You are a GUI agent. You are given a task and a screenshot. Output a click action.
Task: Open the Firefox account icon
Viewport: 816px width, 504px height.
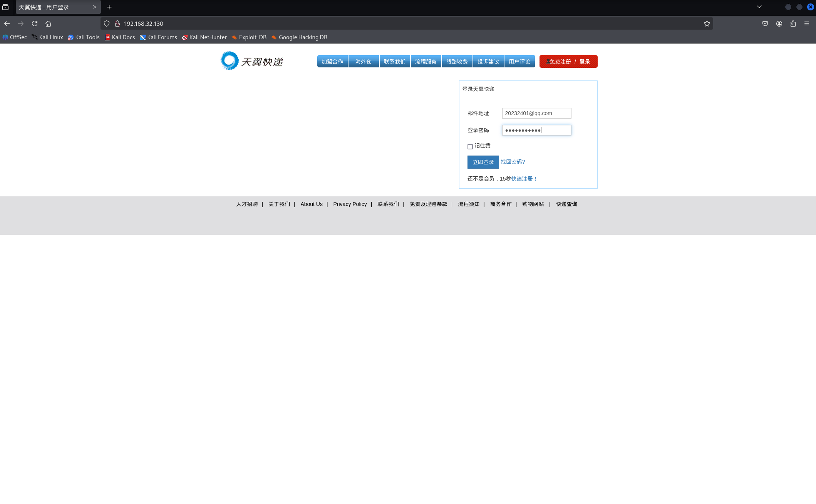(x=779, y=23)
